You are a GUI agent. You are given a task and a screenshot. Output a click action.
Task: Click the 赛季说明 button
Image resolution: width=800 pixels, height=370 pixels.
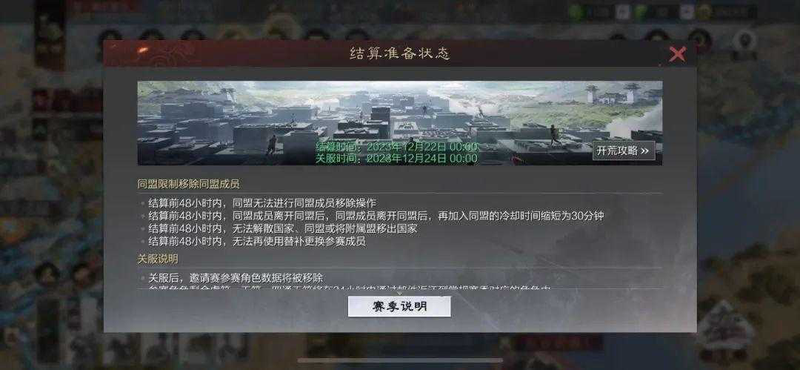pos(399,307)
